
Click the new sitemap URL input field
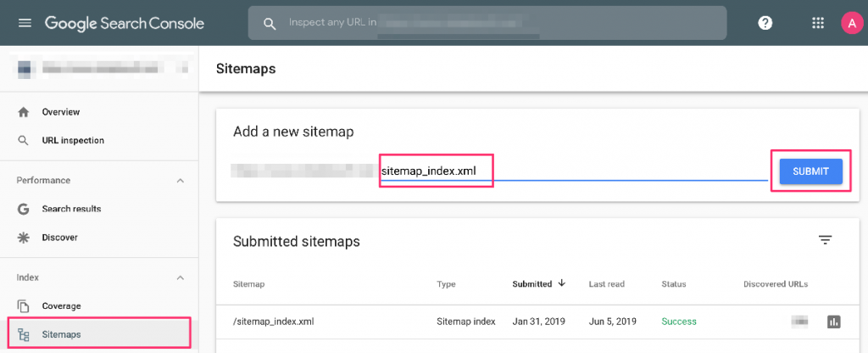574,171
